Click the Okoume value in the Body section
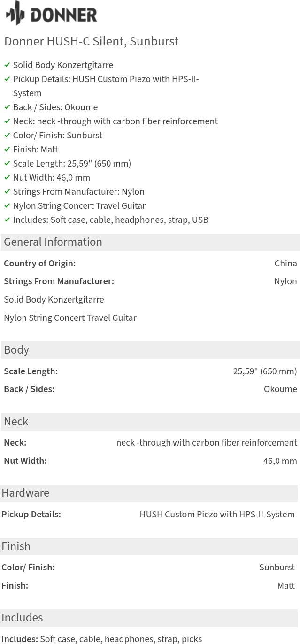This screenshot has height=644, width=300. pos(280,389)
